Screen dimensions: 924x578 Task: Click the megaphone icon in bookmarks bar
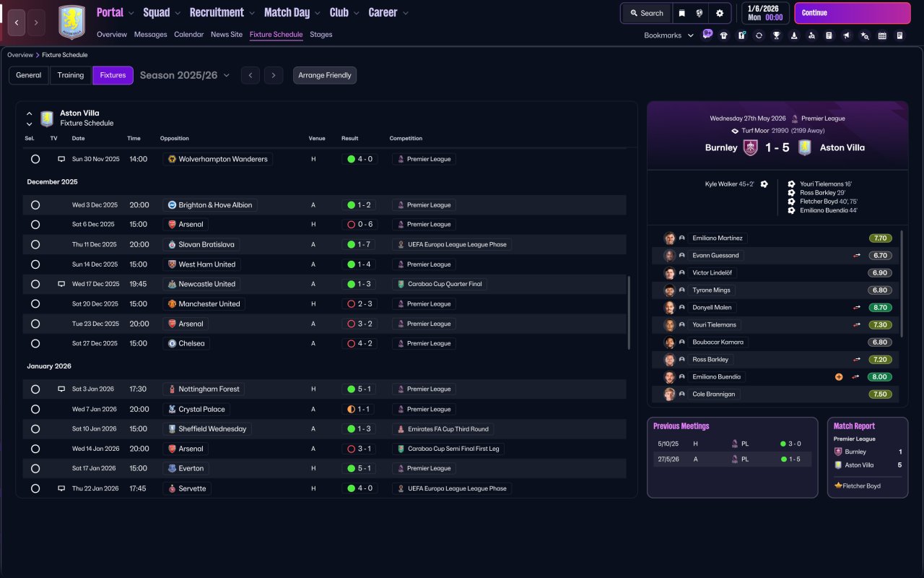point(847,35)
